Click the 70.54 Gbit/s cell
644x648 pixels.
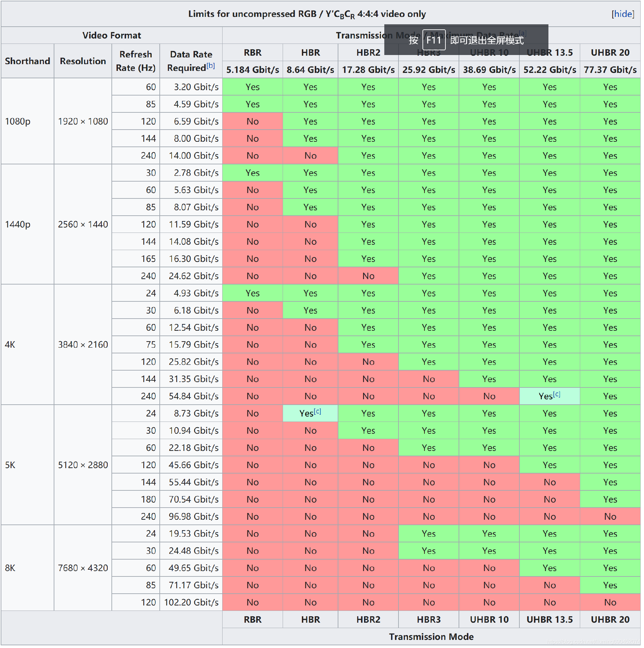pyautogui.click(x=191, y=499)
